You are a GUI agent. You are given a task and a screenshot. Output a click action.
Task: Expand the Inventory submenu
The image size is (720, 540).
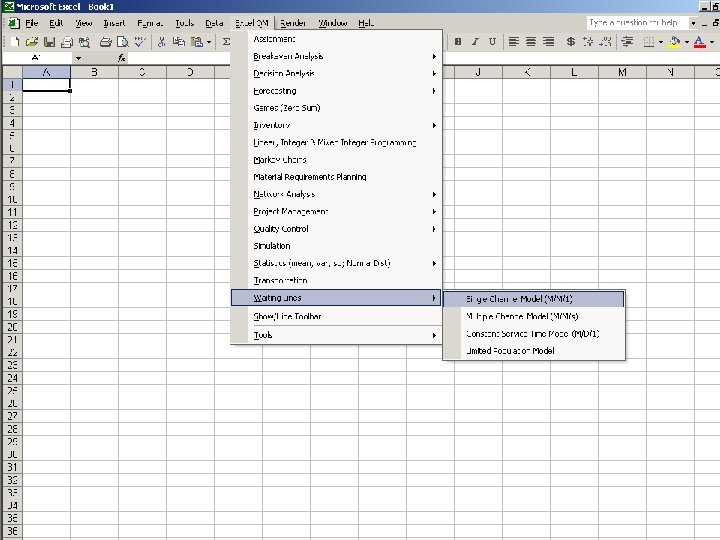click(x=336, y=125)
